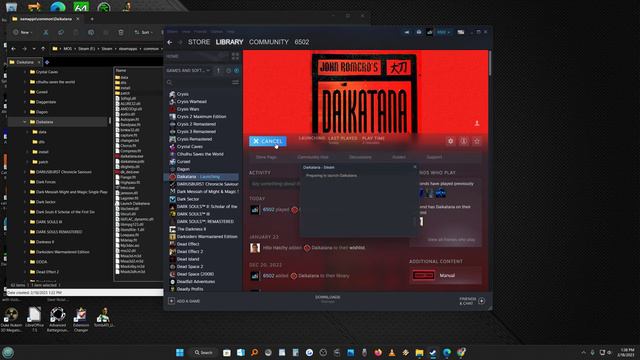Open the Steam STORE section

tap(199, 42)
